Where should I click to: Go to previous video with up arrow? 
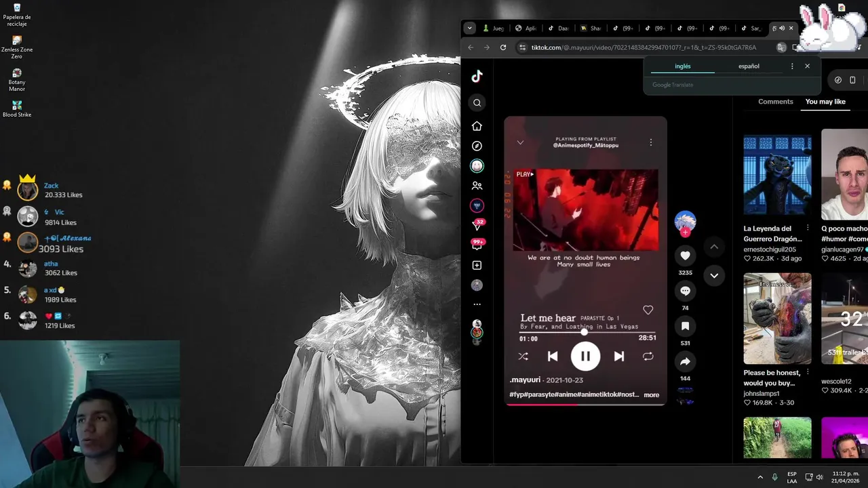pos(714,247)
